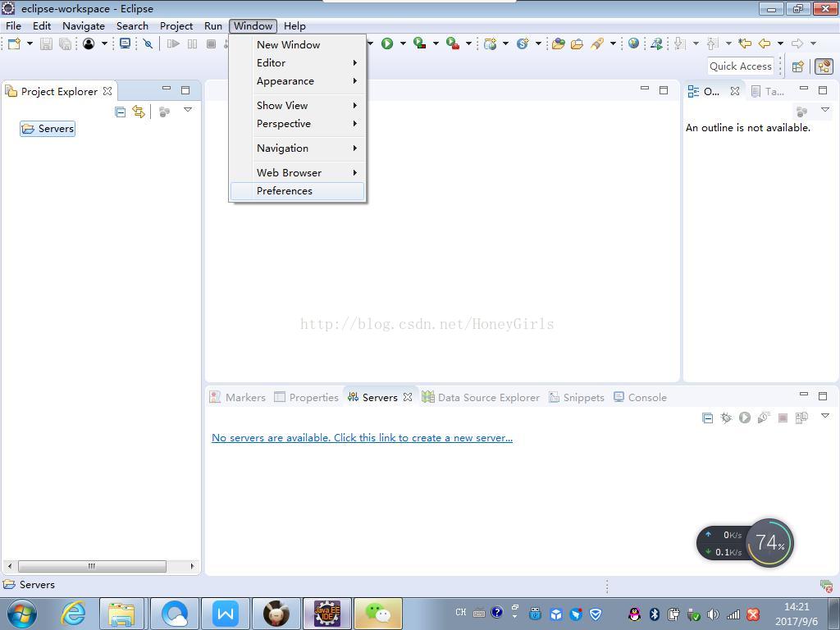Toggle Skip All Breakpoints icon

(x=148, y=44)
